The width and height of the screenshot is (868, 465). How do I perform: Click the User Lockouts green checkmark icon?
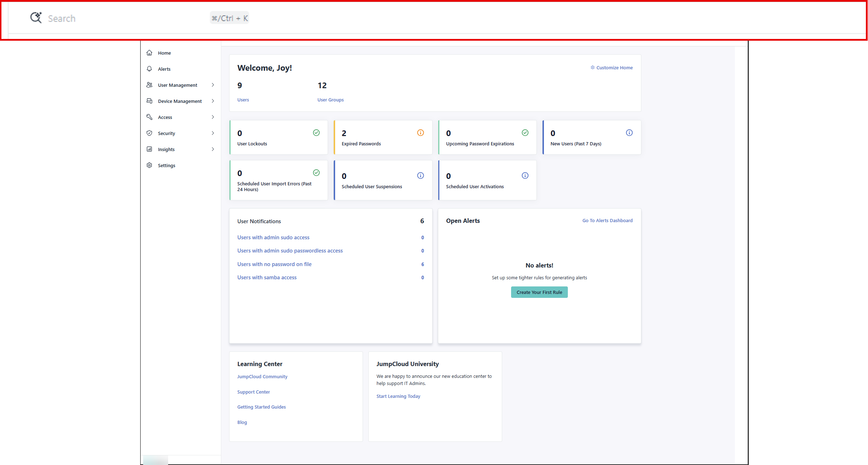click(316, 133)
